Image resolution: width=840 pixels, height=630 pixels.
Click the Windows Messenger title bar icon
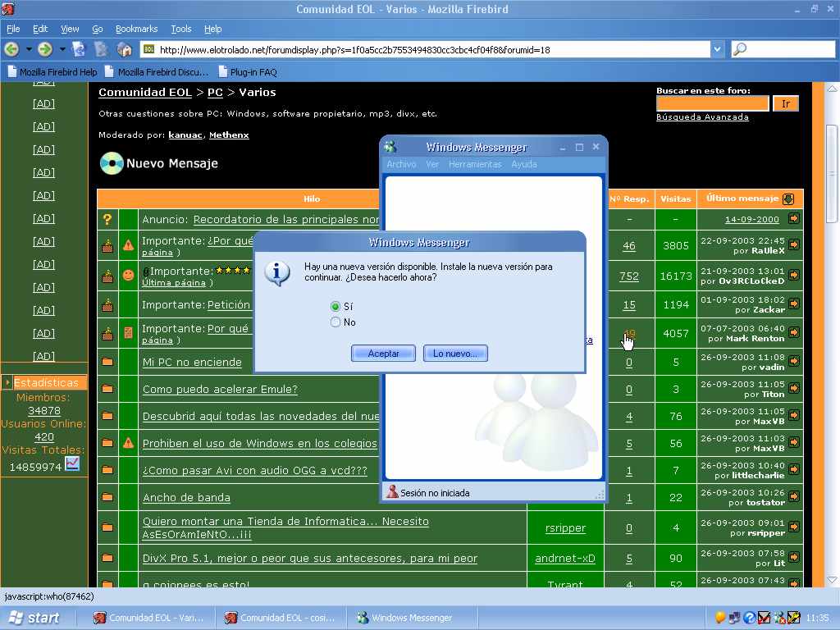coord(390,146)
